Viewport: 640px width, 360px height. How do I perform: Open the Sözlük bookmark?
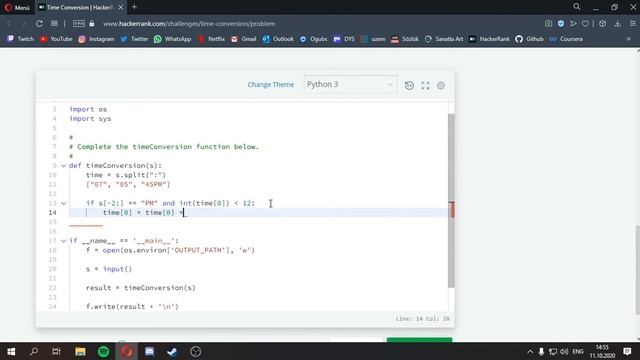pos(405,39)
